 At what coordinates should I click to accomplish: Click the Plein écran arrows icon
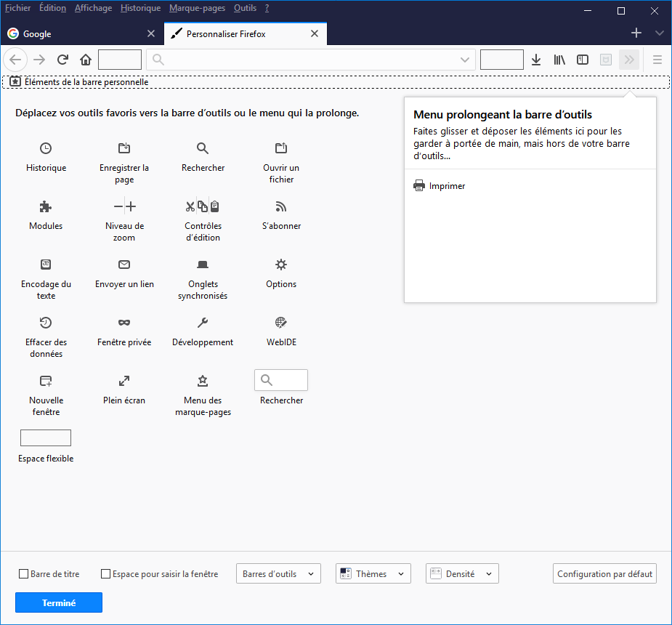(x=124, y=381)
